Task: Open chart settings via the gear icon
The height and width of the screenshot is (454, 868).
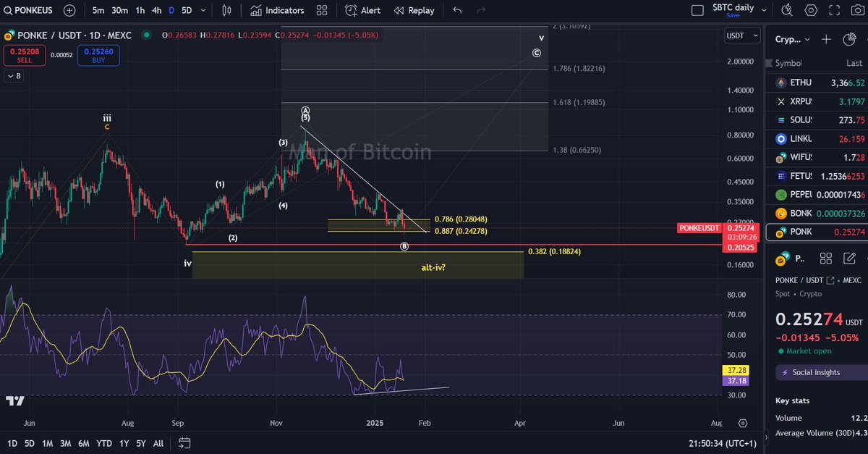Action: 810,11
